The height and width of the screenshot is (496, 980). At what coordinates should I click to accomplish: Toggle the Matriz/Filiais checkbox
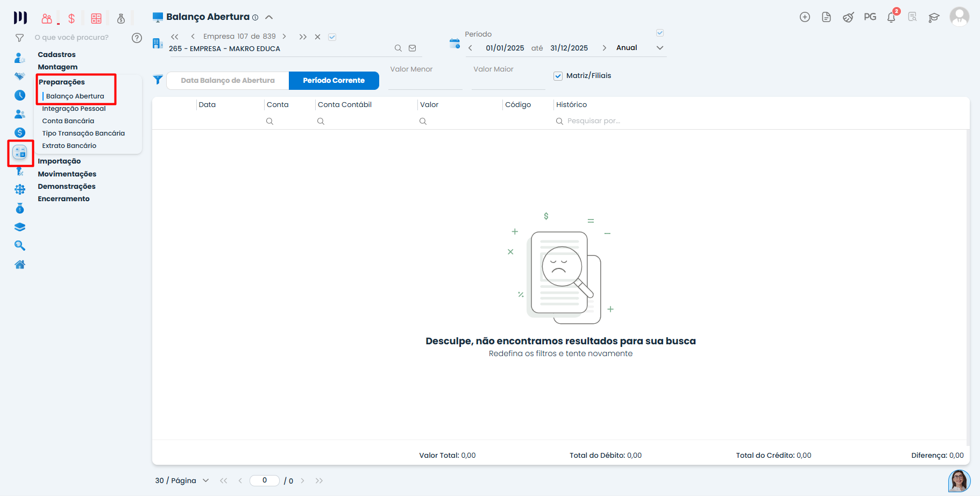coord(558,76)
